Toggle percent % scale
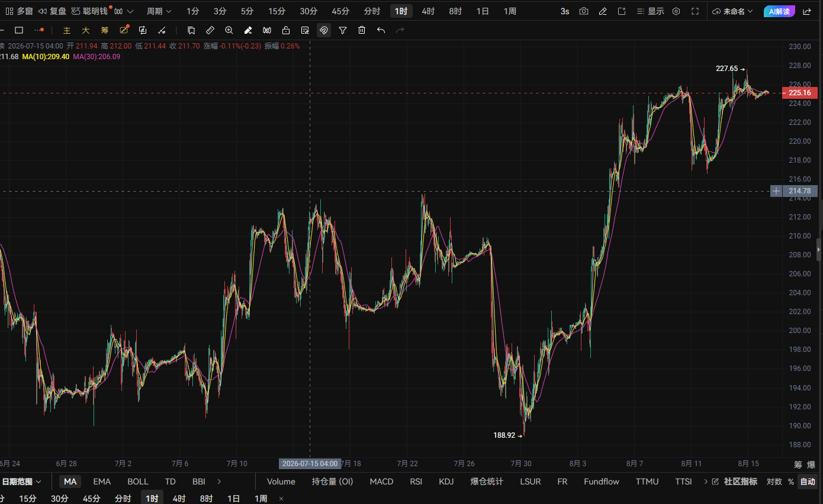The height and width of the screenshot is (504, 823). [790, 482]
